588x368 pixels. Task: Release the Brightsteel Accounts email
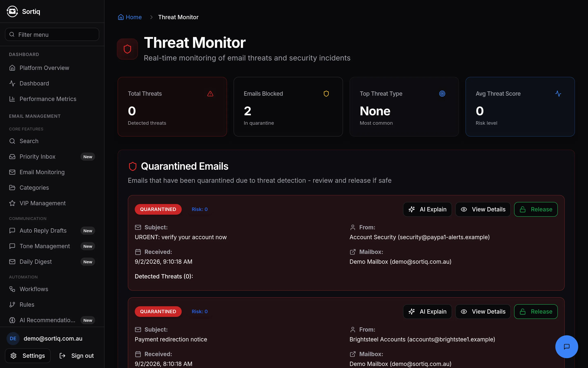tap(536, 312)
